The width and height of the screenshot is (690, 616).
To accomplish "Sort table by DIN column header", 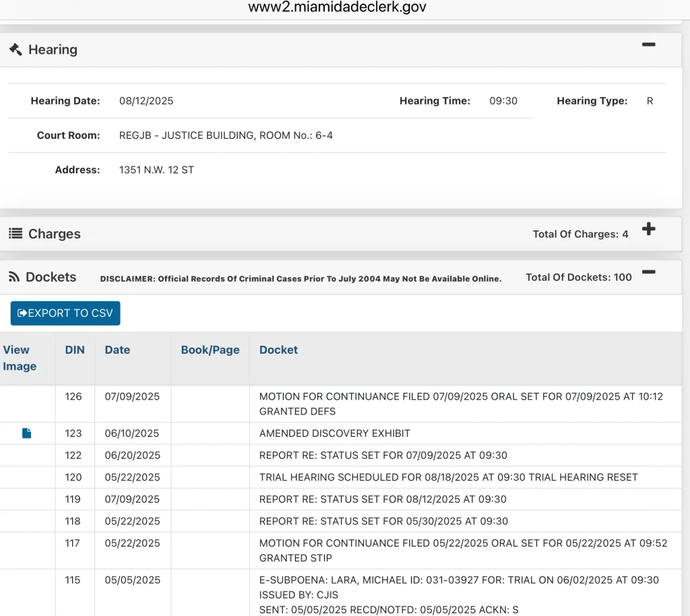I will coord(75,350).
